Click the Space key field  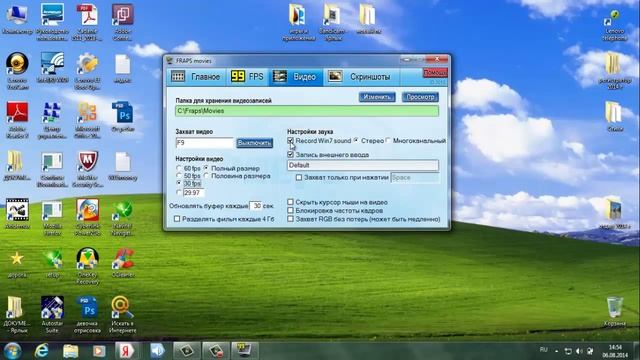(415, 178)
